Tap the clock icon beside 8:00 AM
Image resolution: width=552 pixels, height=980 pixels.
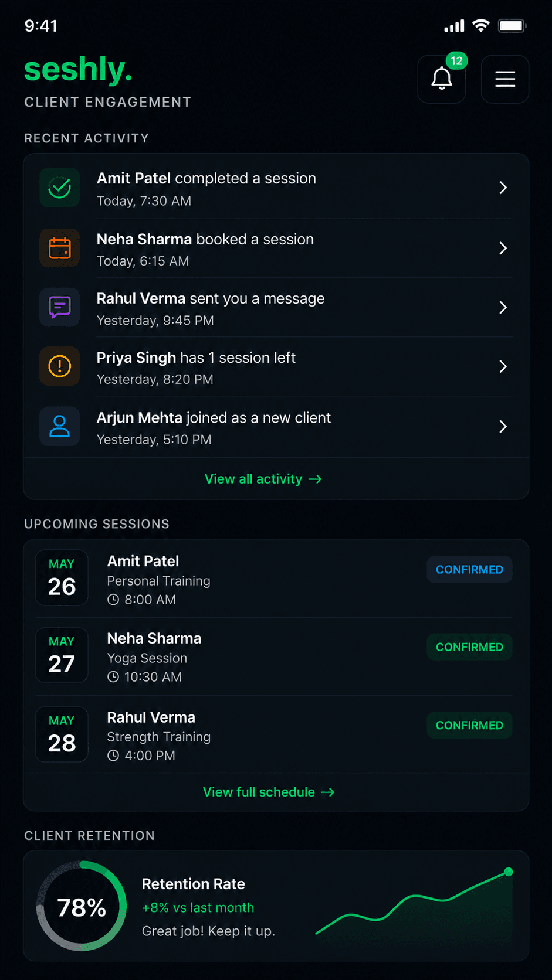click(113, 600)
